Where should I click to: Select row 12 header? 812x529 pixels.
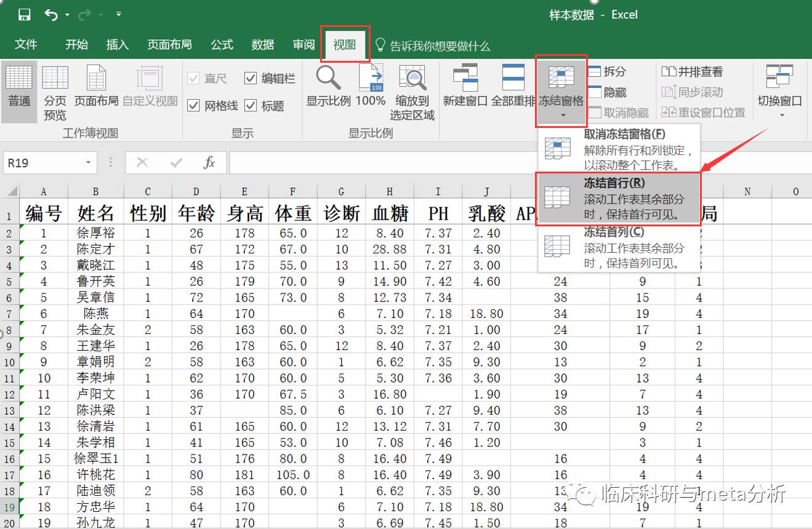pos(9,394)
